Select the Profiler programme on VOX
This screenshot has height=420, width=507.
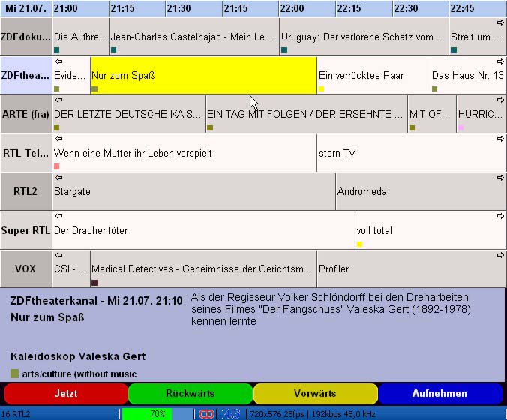tap(412, 268)
